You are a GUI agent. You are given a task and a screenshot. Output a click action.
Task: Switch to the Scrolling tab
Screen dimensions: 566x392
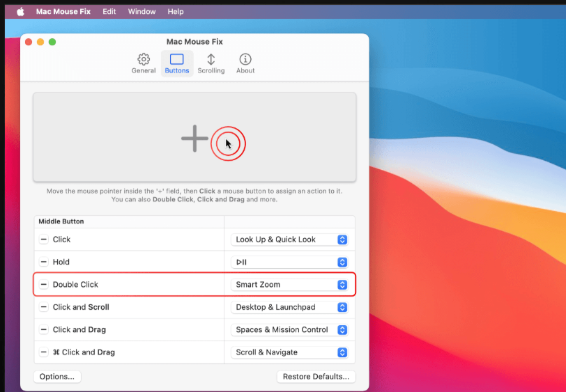pos(211,64)
